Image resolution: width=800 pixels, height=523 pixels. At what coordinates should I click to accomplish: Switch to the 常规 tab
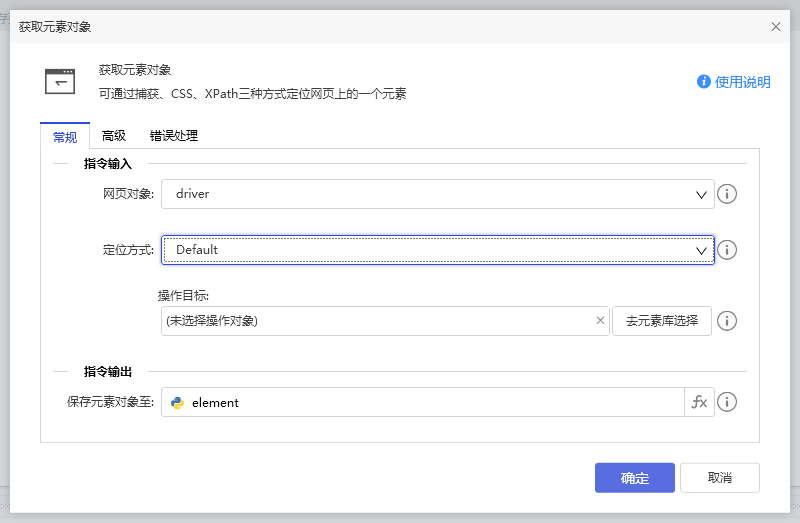click(x=65, y=137)
